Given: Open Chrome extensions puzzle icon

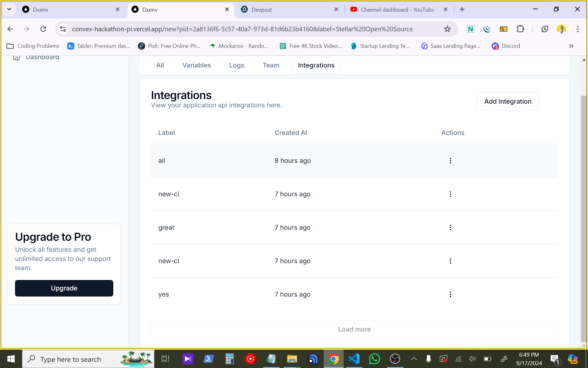Looking at the screenshot, I should 520,29.
